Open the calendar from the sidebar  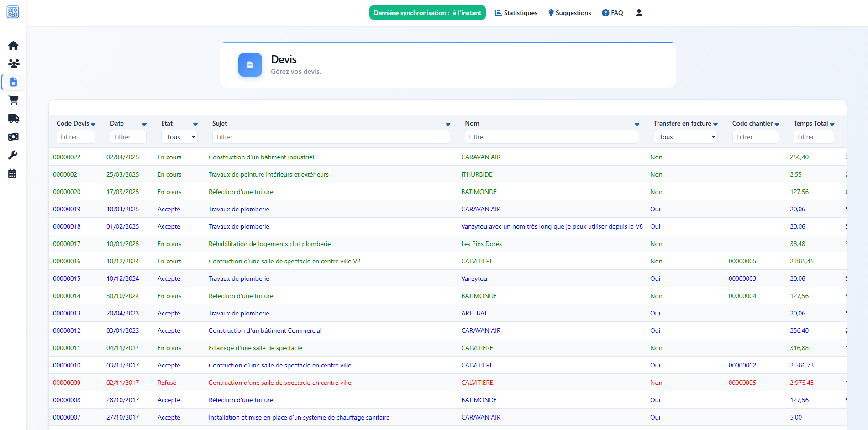tap(13, 173)
